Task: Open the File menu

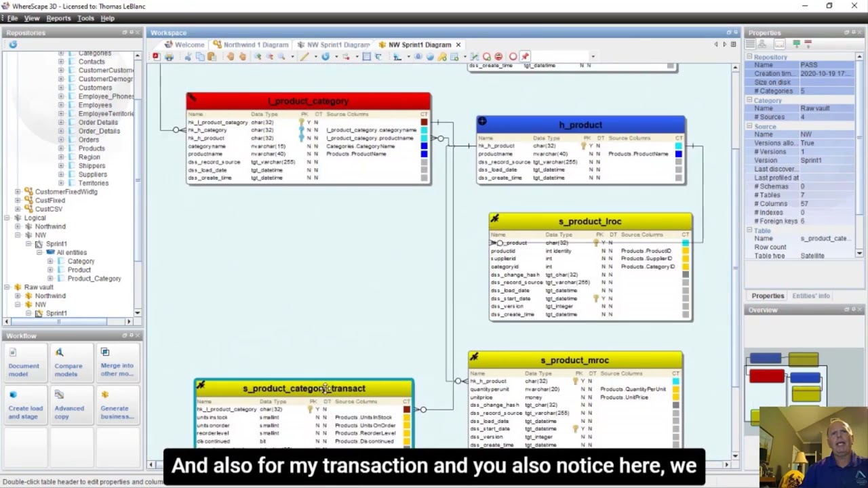Action: point(12,18)
